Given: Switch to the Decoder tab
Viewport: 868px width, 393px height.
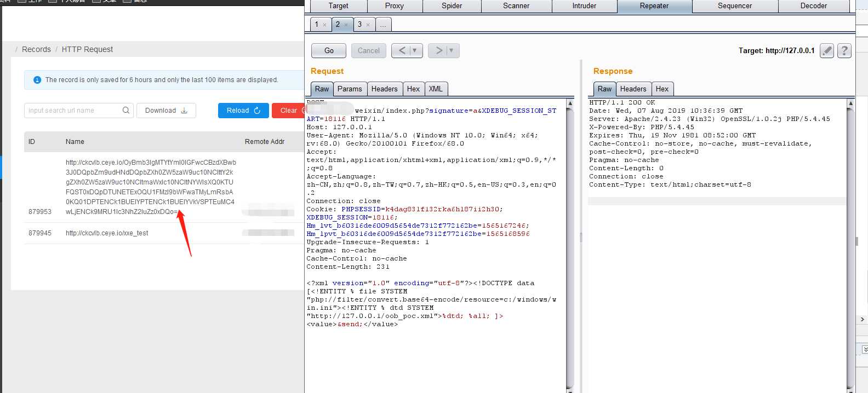Looking at the screenshot, I should coord(813,6).
